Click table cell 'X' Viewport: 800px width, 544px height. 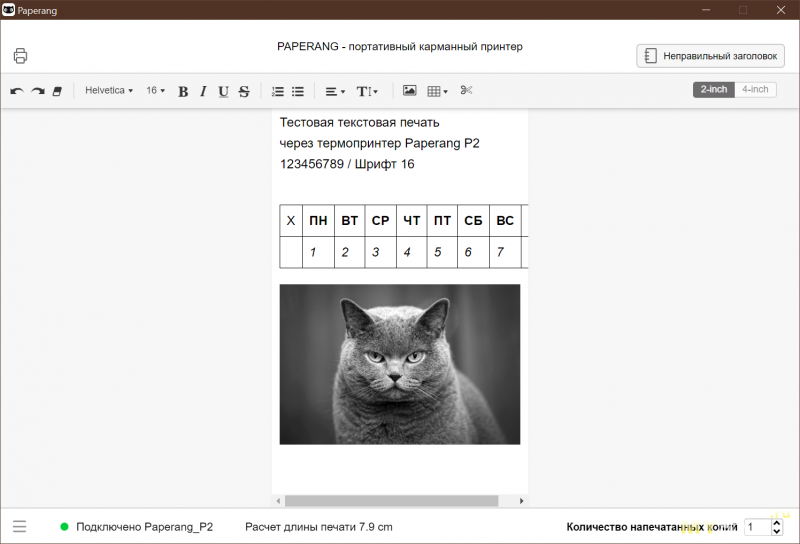[291, 220]
